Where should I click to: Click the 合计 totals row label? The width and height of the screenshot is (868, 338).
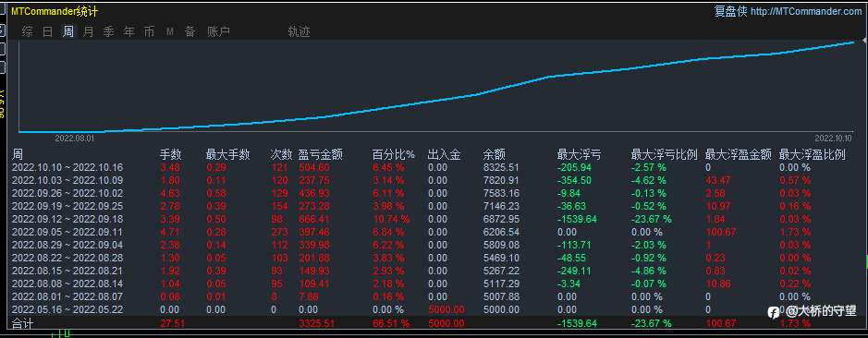(x=23, y=323)
